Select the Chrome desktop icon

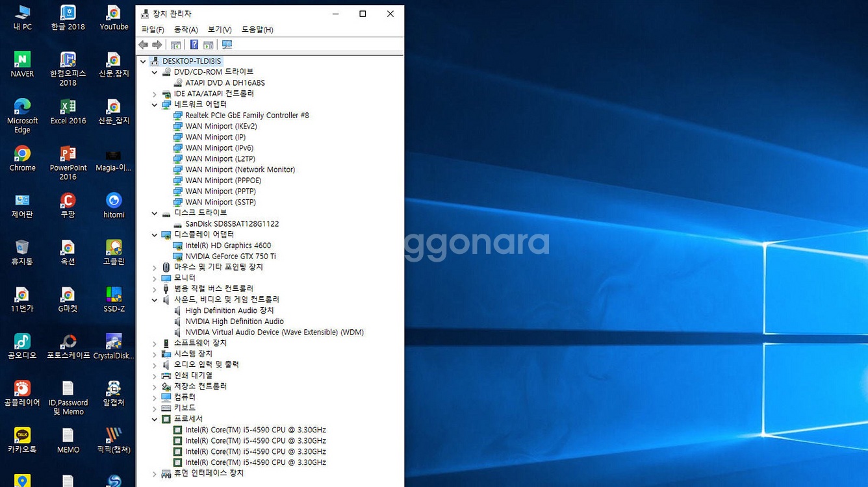click(x=22, y=158)
